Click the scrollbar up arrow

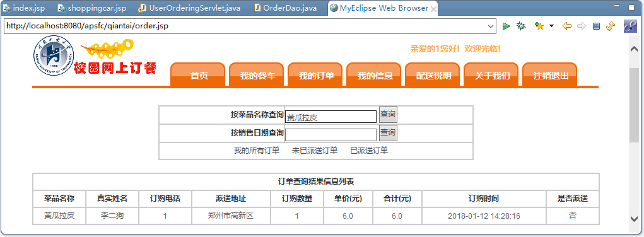[x=634, y=49]
